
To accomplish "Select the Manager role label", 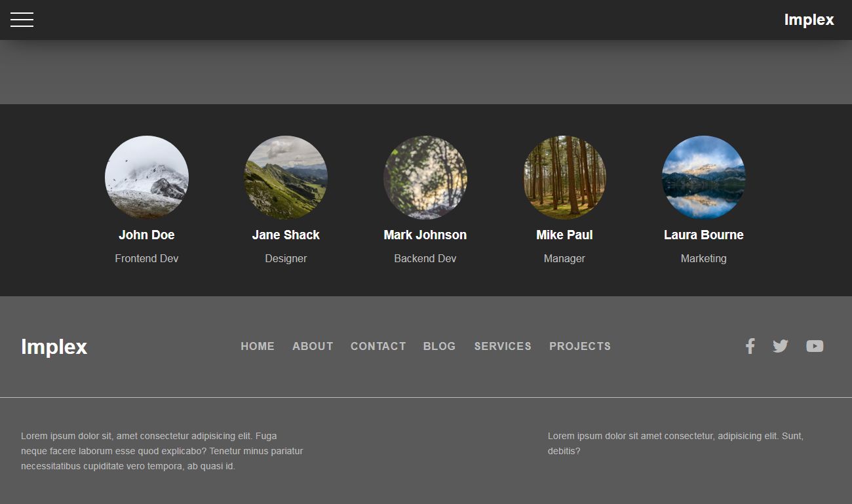I will point(564,258).
